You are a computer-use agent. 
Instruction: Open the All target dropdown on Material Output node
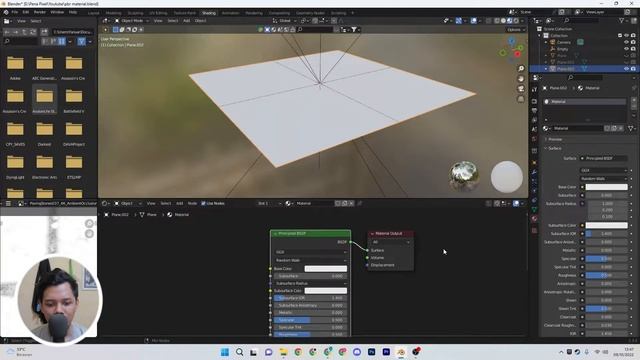pos(391,242)
